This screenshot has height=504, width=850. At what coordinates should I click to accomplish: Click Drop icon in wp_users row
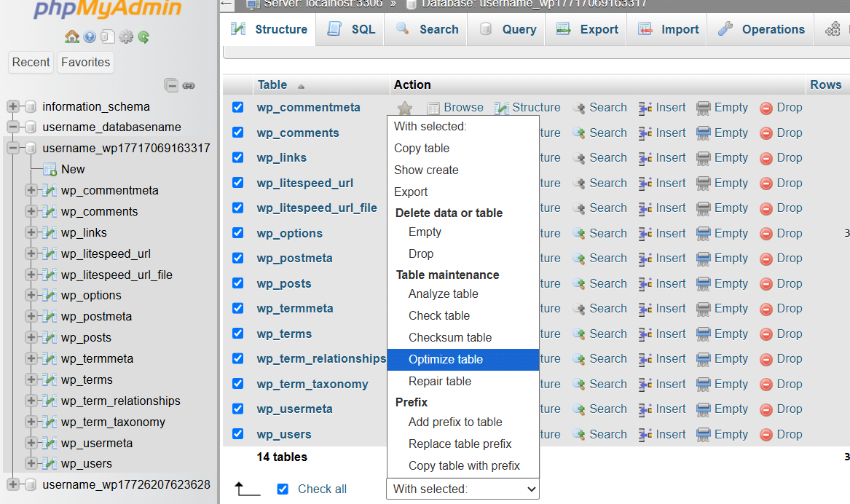(x=766, y=435)
